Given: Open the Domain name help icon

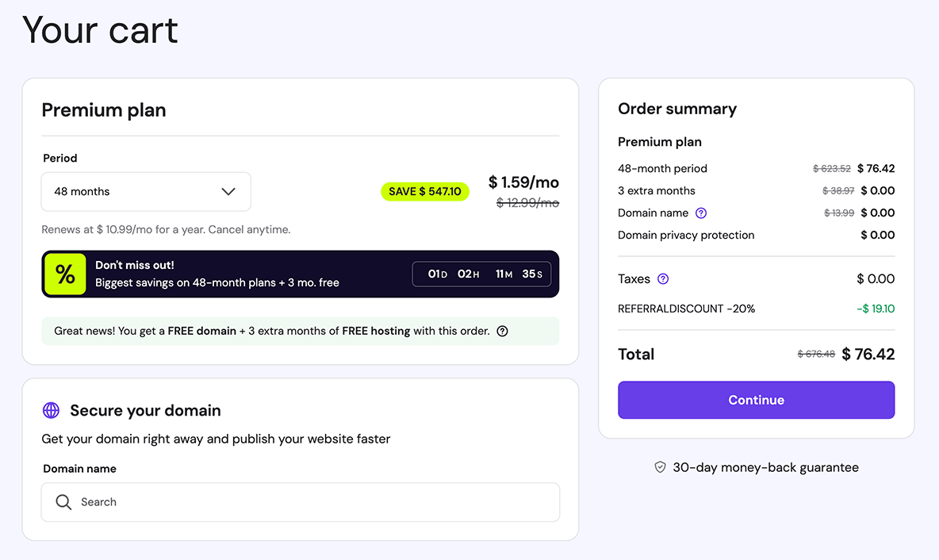Looking at the screenshot, I should (x=700, y=213).
